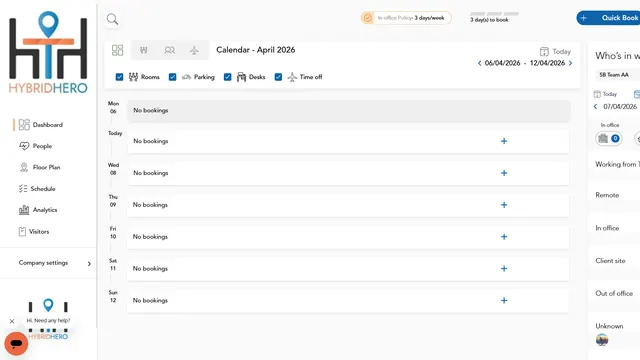Click the user avatar under Unknown
The height and width of the screenshot is (360, 640).
click(602, 340)
